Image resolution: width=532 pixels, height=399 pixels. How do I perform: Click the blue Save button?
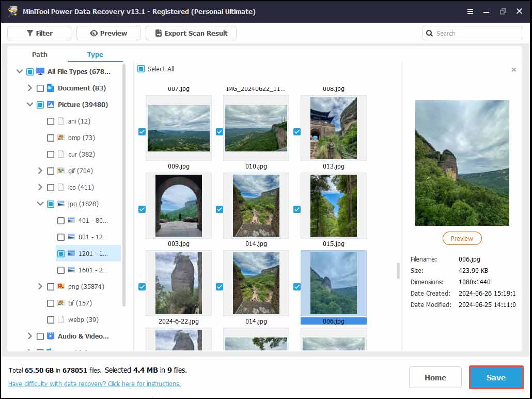(496, 378)
